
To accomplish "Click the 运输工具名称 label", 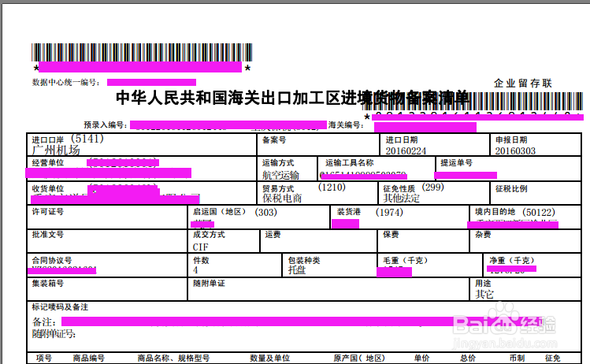I will 349,163.
